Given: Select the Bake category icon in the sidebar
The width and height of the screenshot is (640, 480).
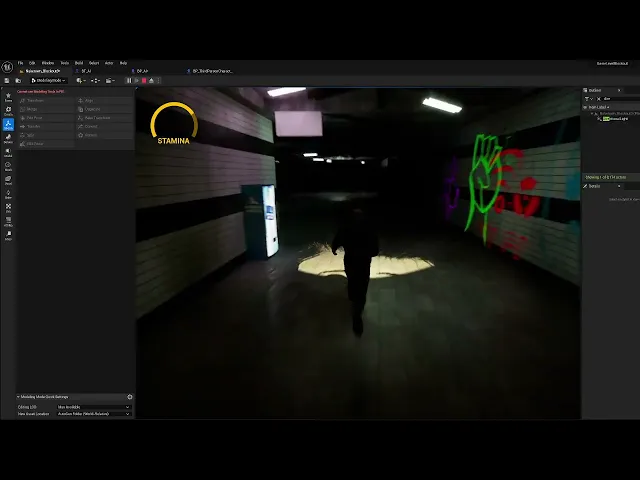Looking at the screenshot, I should click(x=8, y=194).
